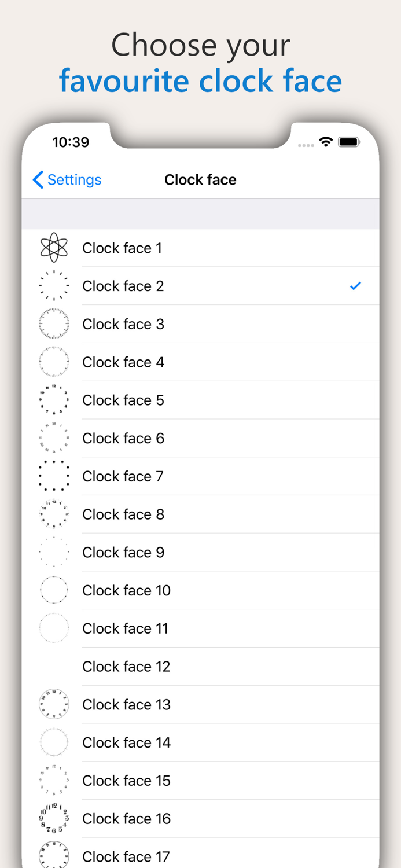Click the small-numbers dial icon for Clock face 13

54,704
